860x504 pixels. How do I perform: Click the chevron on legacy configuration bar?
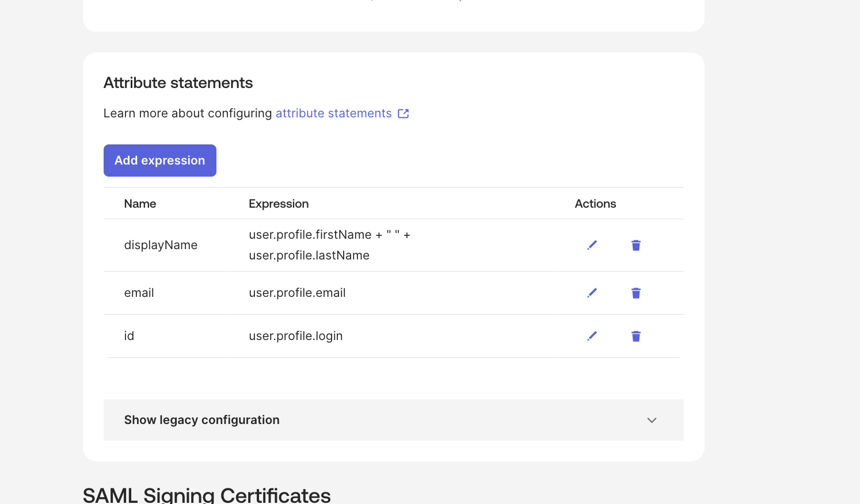pyautogui.click(x=652, y=420)
